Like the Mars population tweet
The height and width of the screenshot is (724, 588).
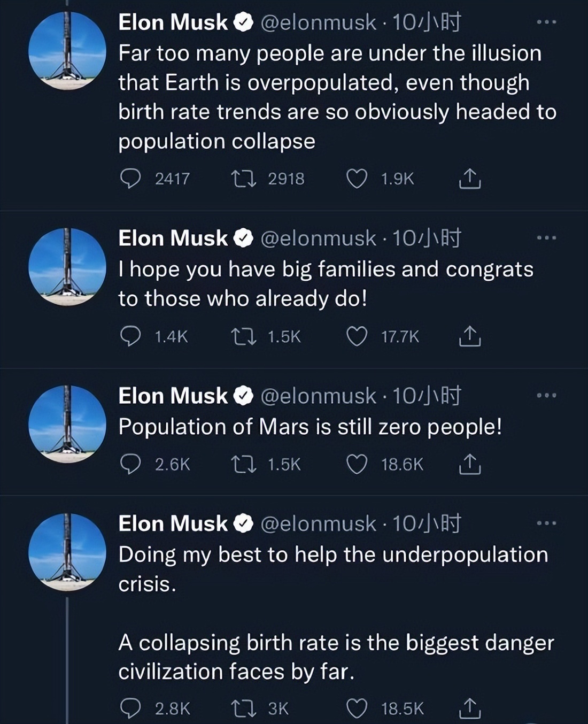(x=357, y=464)
